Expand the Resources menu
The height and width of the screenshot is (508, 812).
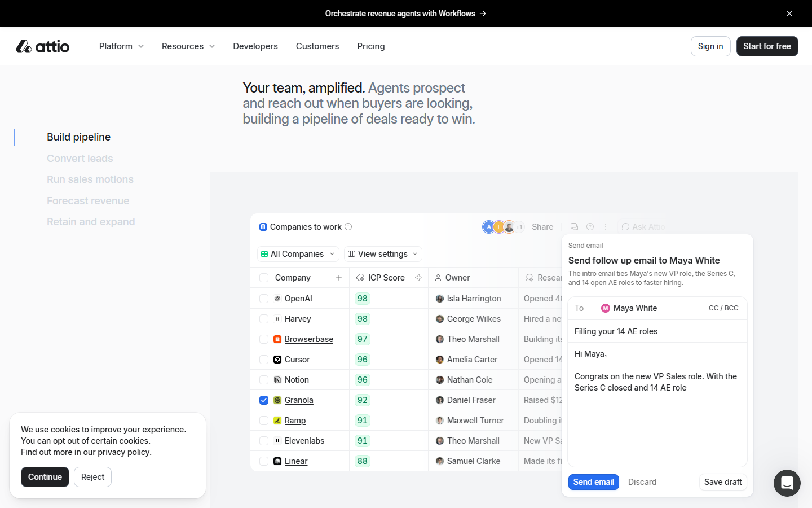[x=188, y=46]
